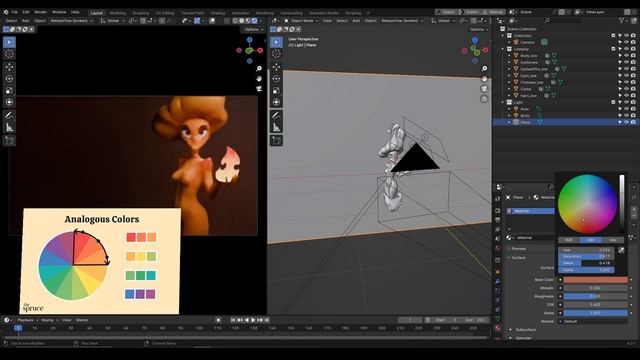Click the pan hand gizmo in left viewport
Screen dimensions: 640x360
(259, 78)
